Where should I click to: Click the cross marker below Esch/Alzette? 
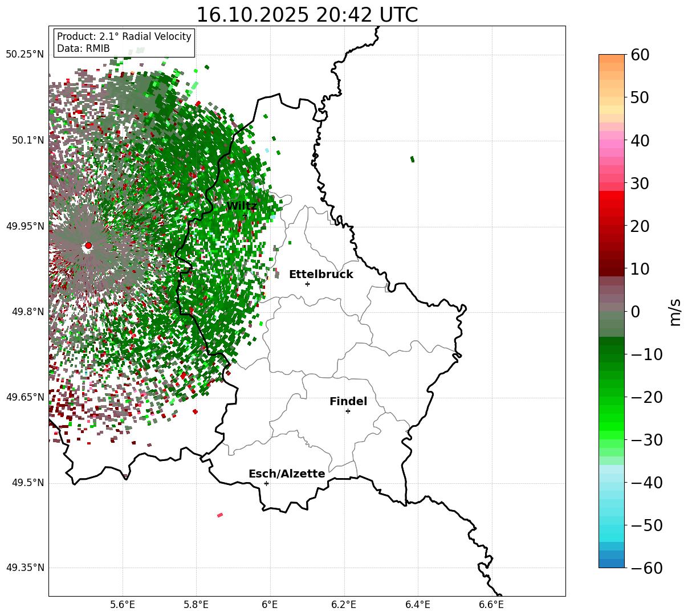click(x=266, y=483)
